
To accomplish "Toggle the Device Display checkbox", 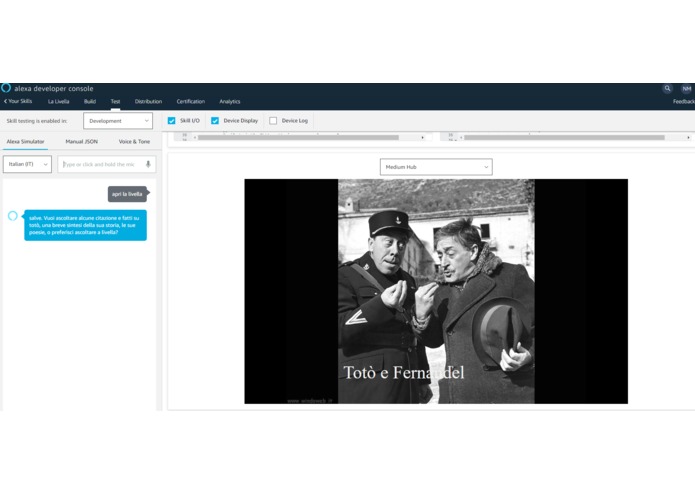I will click(215, 121).
